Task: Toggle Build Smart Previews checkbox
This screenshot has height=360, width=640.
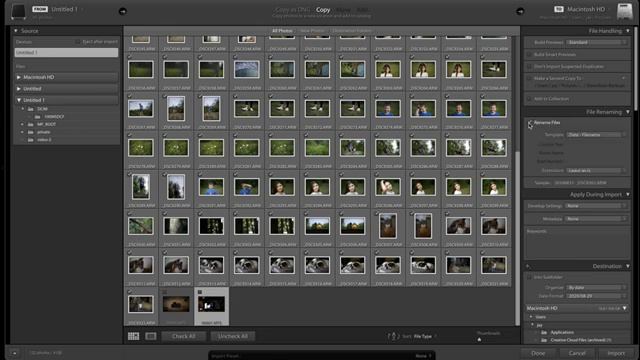Action: 529,54
